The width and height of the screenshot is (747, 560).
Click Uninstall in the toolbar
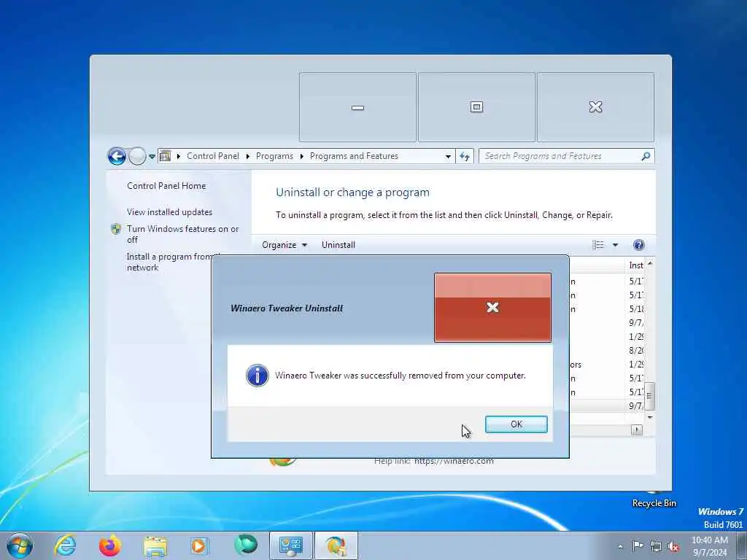pyautogui.click(x=338, y=245)
